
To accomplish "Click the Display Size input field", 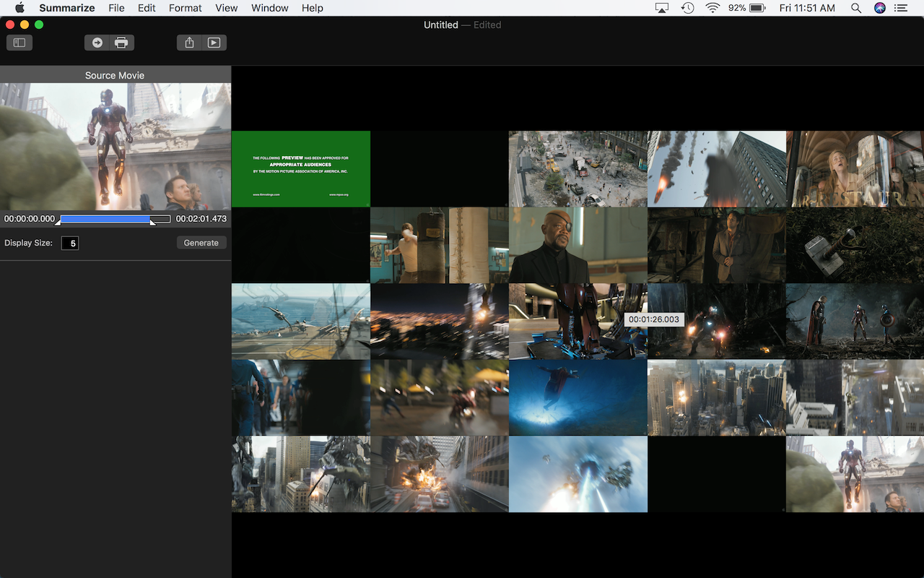I will (70, 243).
